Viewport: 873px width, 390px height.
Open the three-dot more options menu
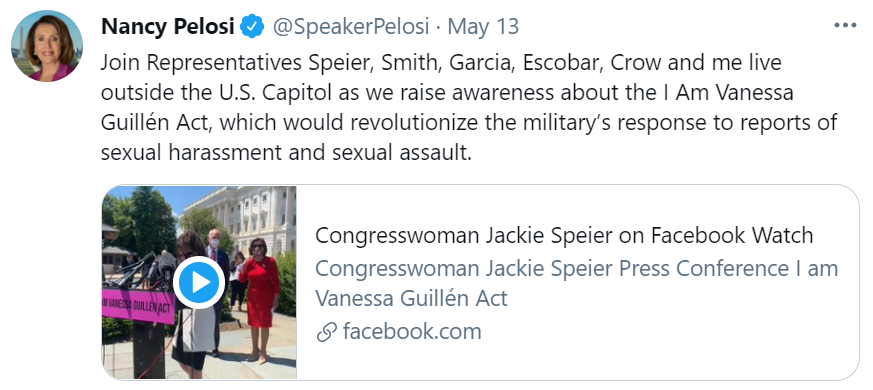click(x=845, y=26)
